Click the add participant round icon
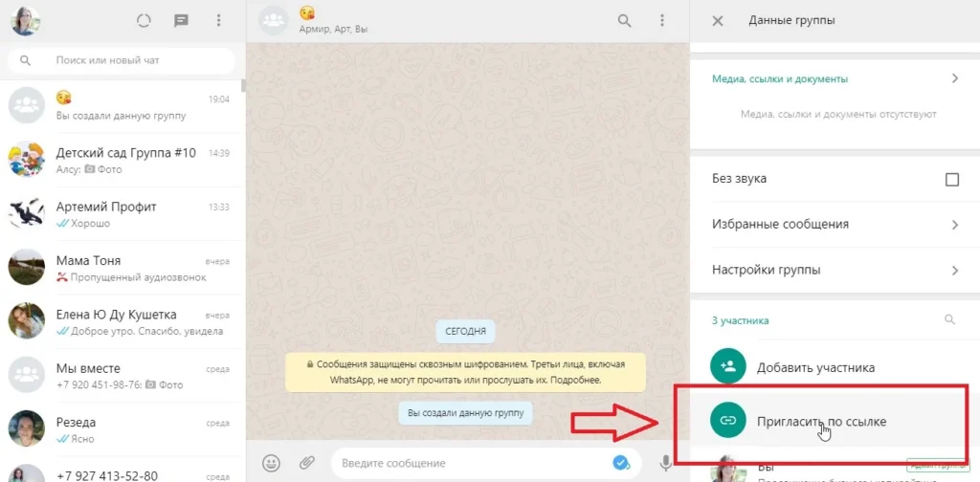The height and width of the screenshot is (482, 980). 727,367
